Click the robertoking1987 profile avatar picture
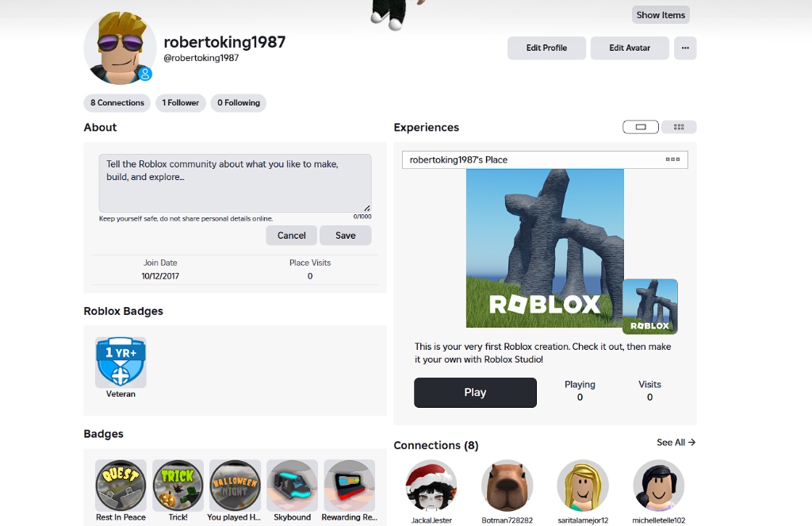Screen dimensions: 812x526 pos(120,48)
